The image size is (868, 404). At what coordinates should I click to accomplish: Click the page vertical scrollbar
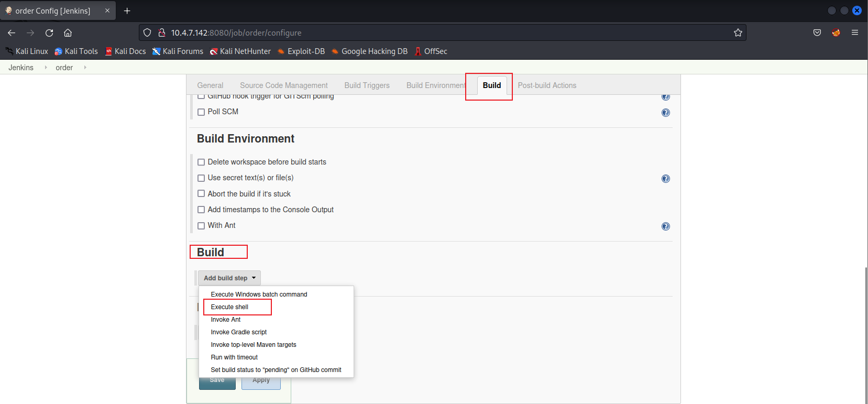pyautogui.click(x=866, y=335)
